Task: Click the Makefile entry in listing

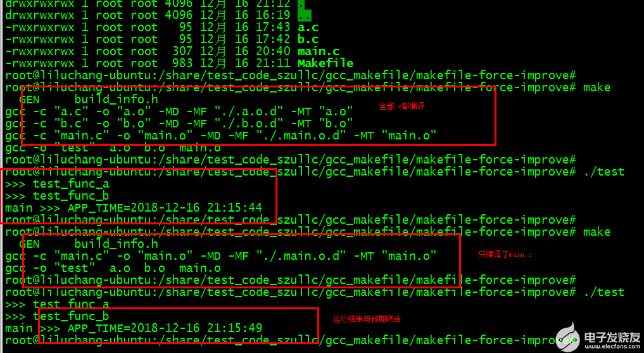Action: coord(325,63)
